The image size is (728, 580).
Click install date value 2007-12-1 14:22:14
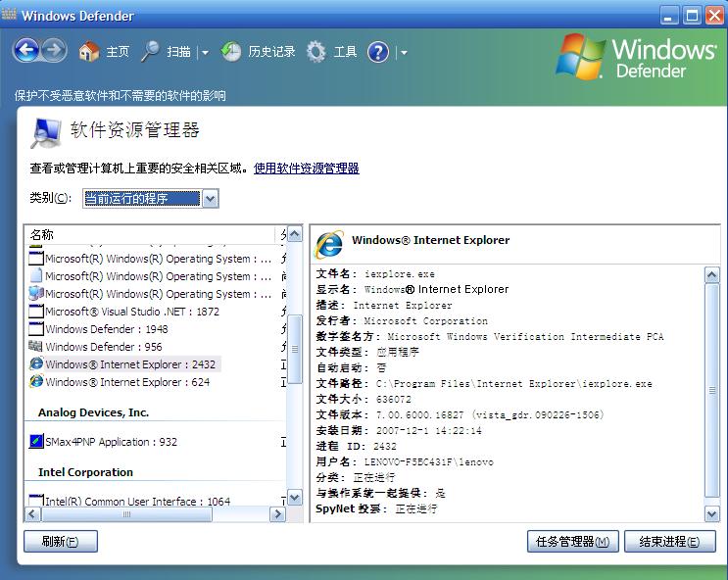tap(428, 430)
